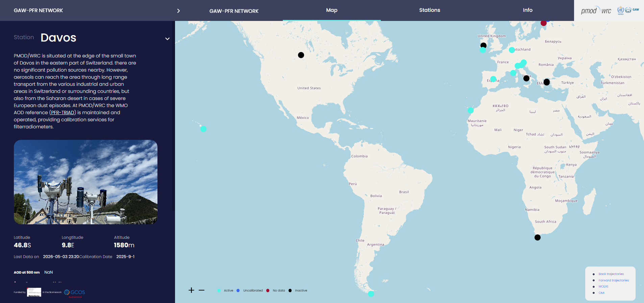Enable the MODIS overlay option
644x303 pixels.
[603, 286]
